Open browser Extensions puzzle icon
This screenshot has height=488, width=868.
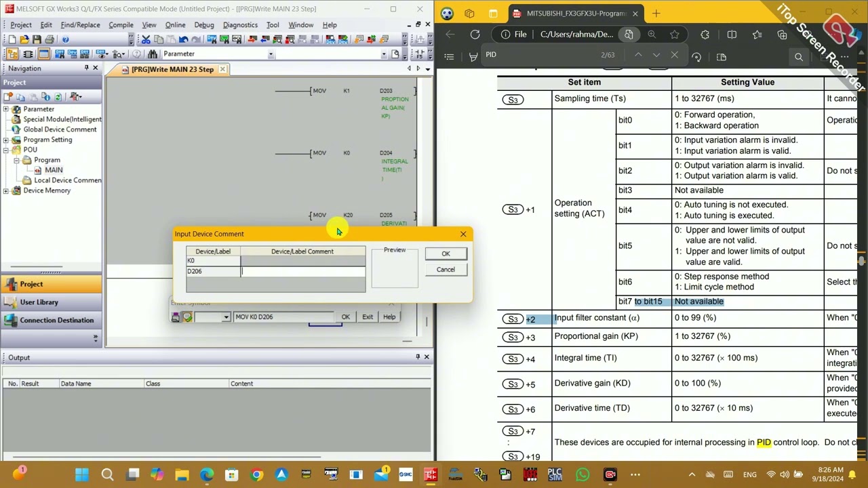(x=705, y=35)
